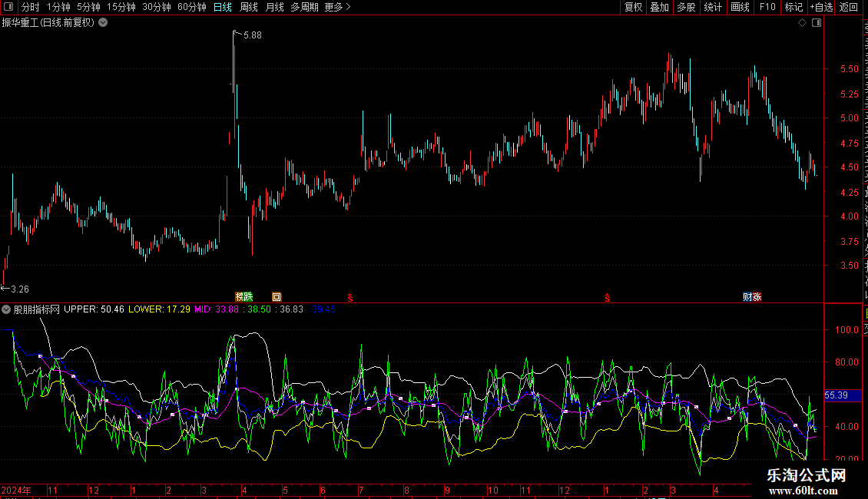Click the LOWER: 17.29 indicator value

coord(159,310)
